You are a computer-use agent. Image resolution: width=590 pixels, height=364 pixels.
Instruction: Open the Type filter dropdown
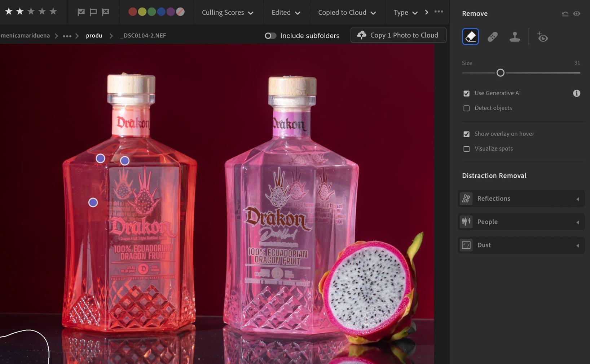(405, 13)
